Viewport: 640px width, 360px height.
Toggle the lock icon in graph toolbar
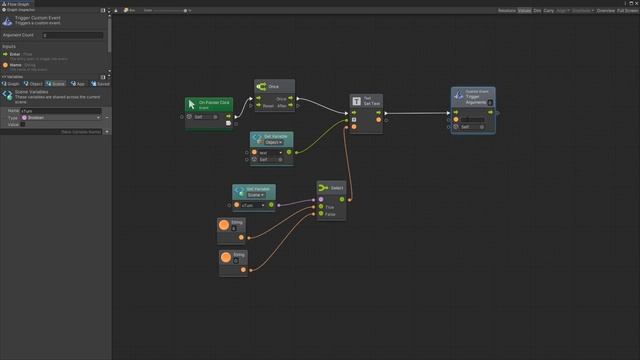point(116,11)
